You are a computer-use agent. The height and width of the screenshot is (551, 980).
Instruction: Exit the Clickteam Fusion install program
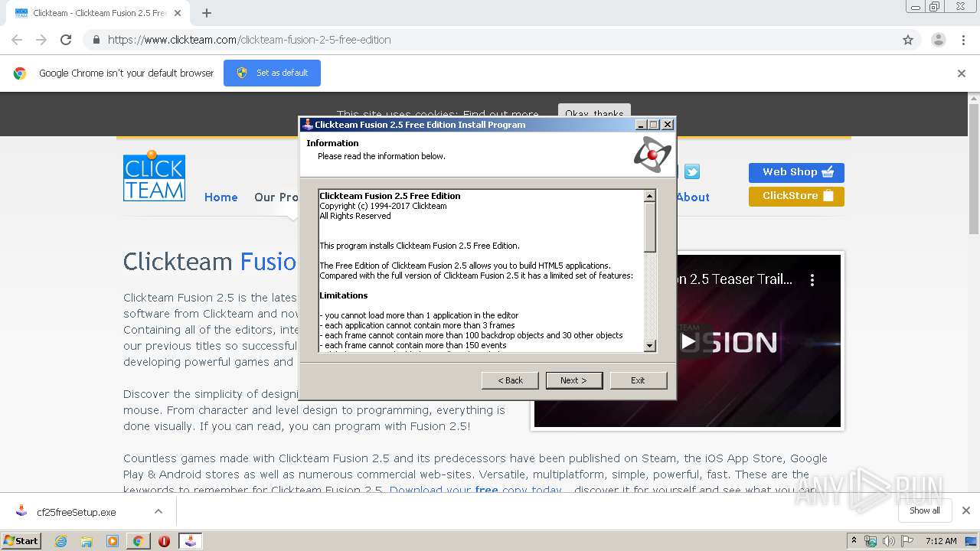pyautogui.click(x=638, y=380)
